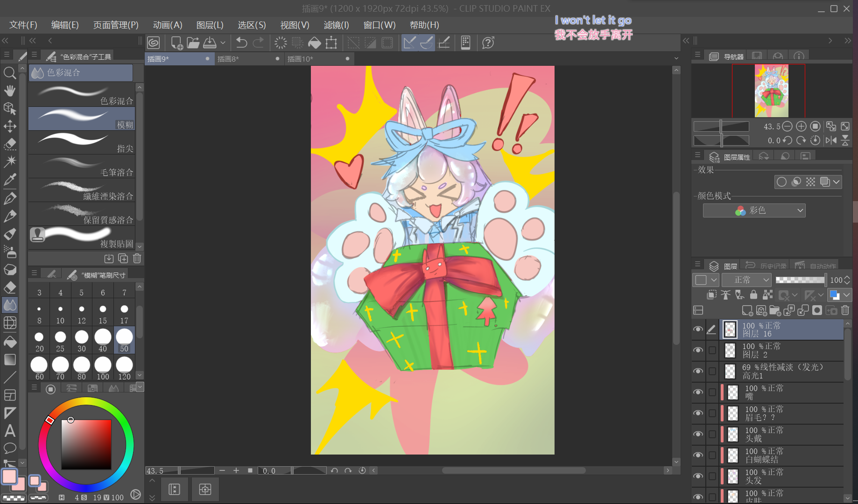
Task: Open color mode dropdown 彩色
Action: pyautogui.click(x=754, y=210)
